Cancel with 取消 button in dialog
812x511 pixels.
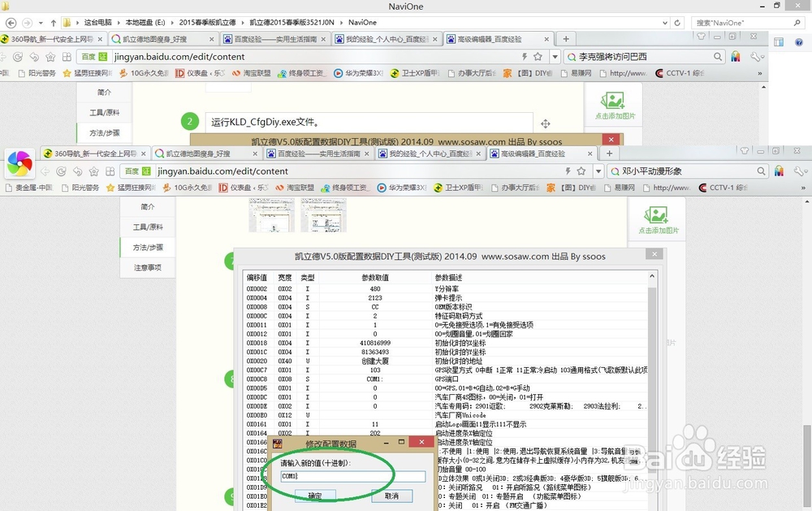(392, 496)
